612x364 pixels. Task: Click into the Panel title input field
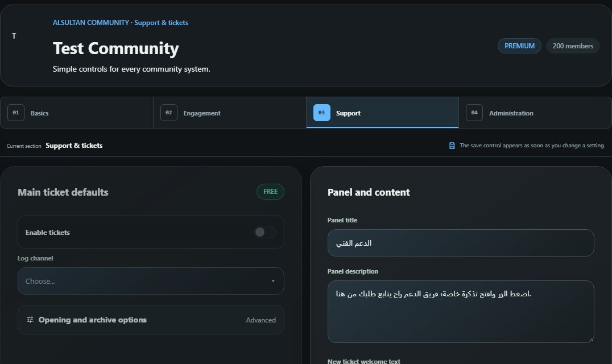click(x=461, y=243)
